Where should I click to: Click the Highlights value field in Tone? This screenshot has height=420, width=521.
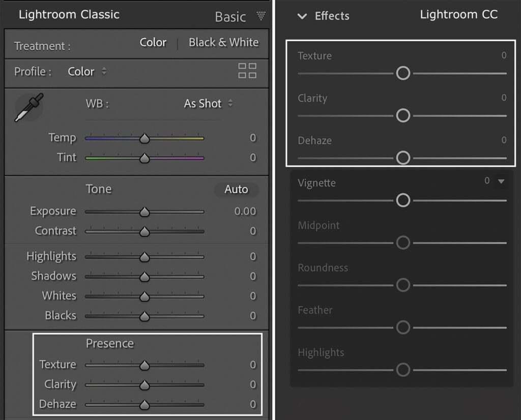252,257
